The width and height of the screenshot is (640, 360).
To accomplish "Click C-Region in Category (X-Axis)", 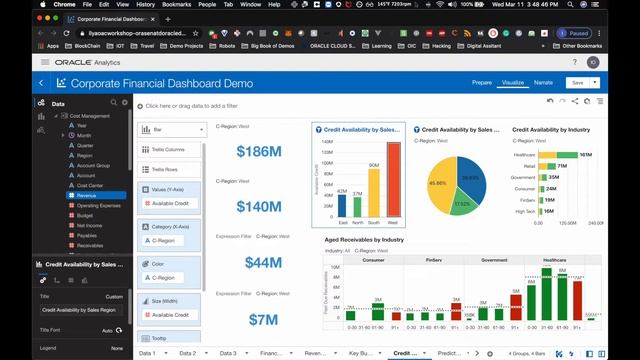I will (163, 241).
